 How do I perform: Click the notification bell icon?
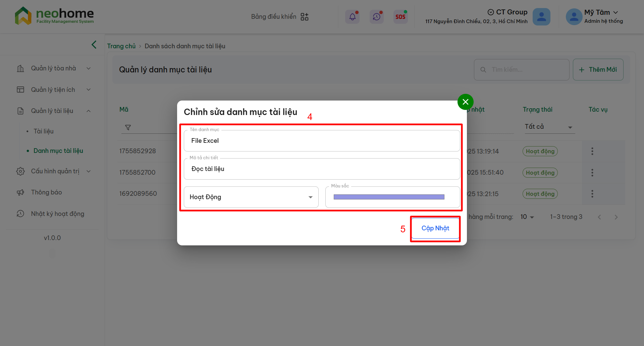click(x=352, y=17)
